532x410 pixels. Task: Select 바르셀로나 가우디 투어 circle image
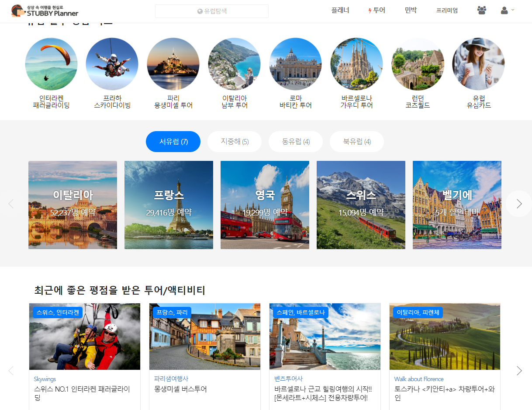click(x=357, y=64)
